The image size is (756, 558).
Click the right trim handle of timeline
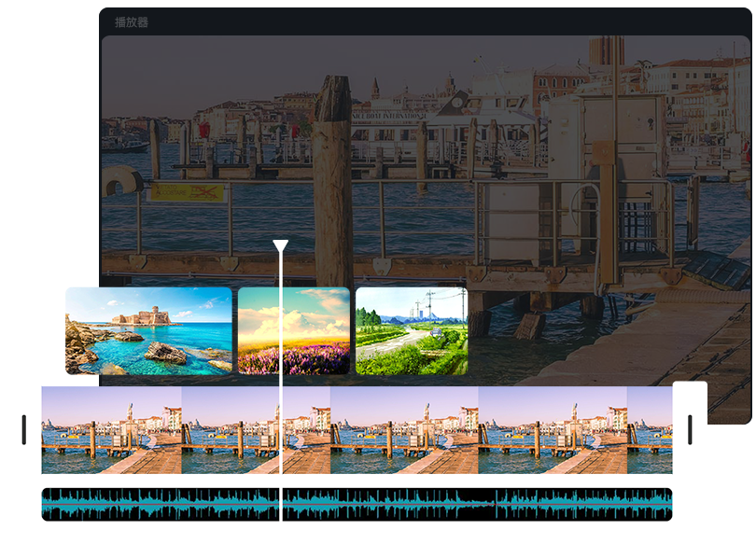(x=690, y=429)
